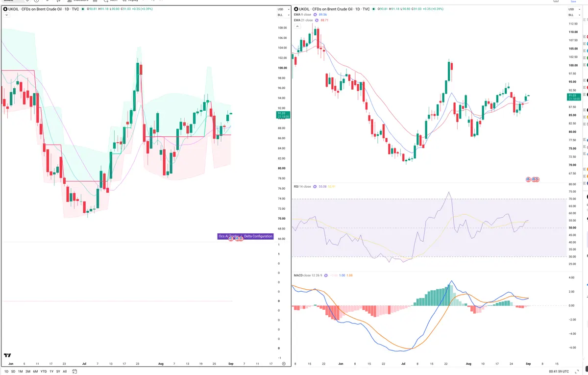Image resolution: width=588 pixels, height=375 pixels.
Task: Open the go-to-date calendar icon
Action: tap(75, 371)
